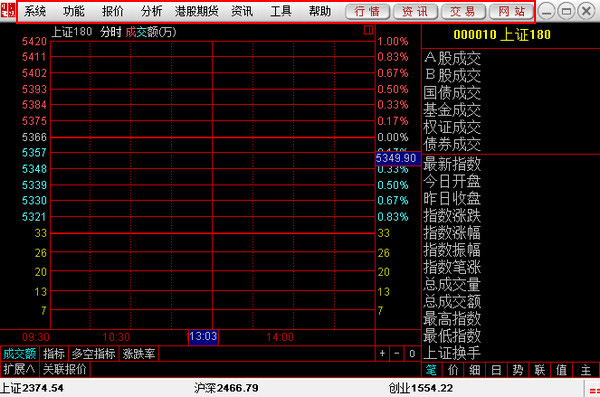Click the 13:03 time marker

(x=203, y=337)
